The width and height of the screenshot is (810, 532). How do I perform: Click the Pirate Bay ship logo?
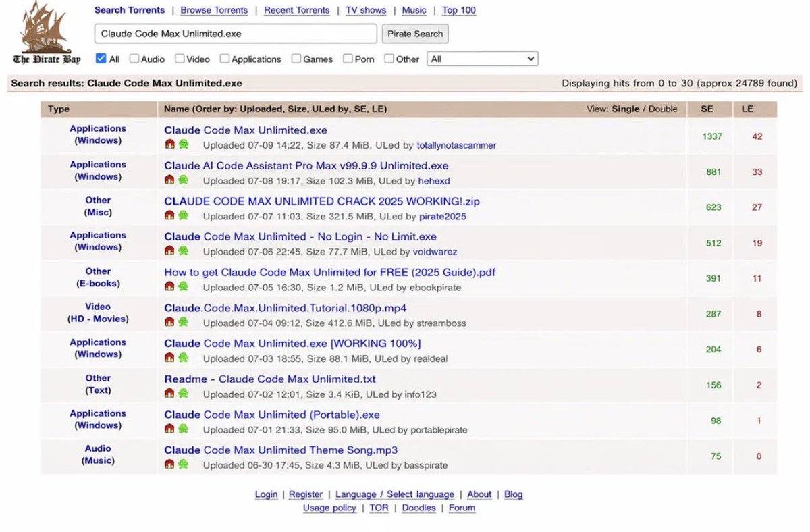(x=47, y=34)
